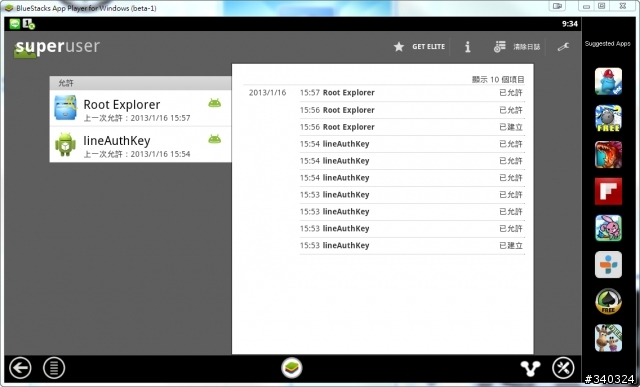
Task: Open the BlueStacks settings tools icon
Action: (563, 368)
